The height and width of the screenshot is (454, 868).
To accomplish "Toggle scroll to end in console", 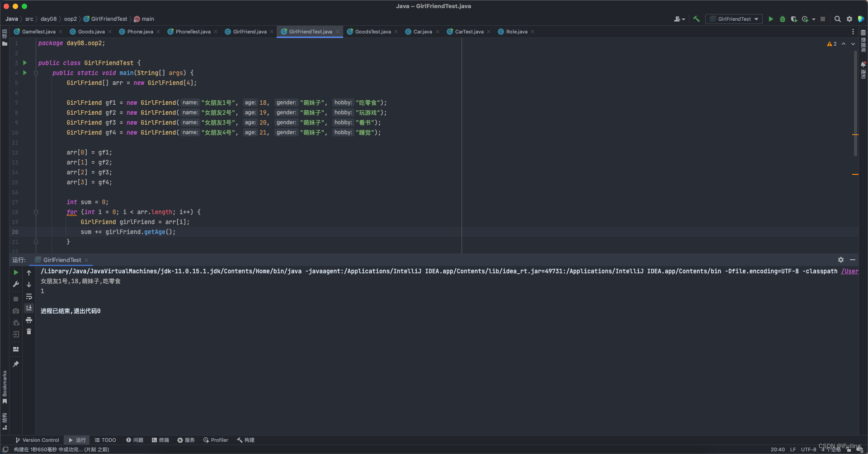I will coord(29,308).
